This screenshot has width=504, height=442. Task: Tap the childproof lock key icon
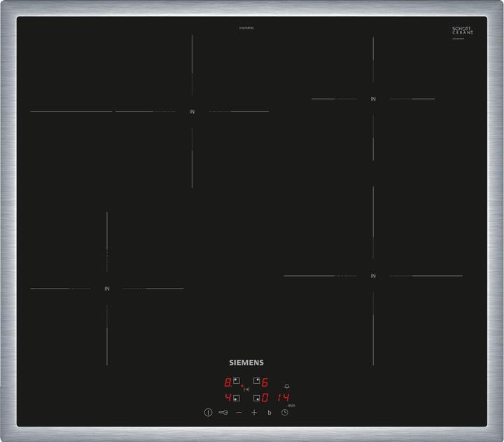point(223,413)
